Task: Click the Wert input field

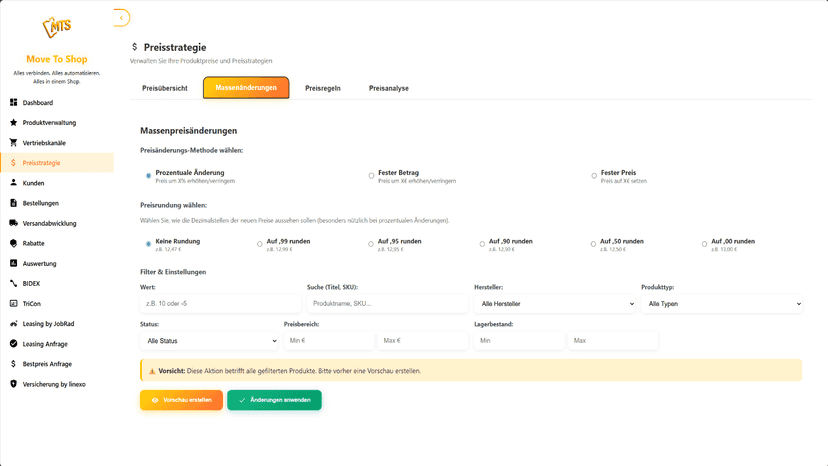Action: click(220, 304)
